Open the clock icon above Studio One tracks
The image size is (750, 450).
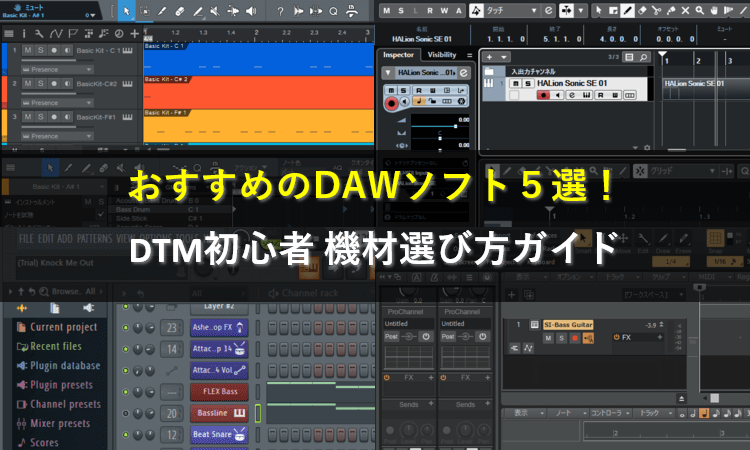(x=119, y=33)
